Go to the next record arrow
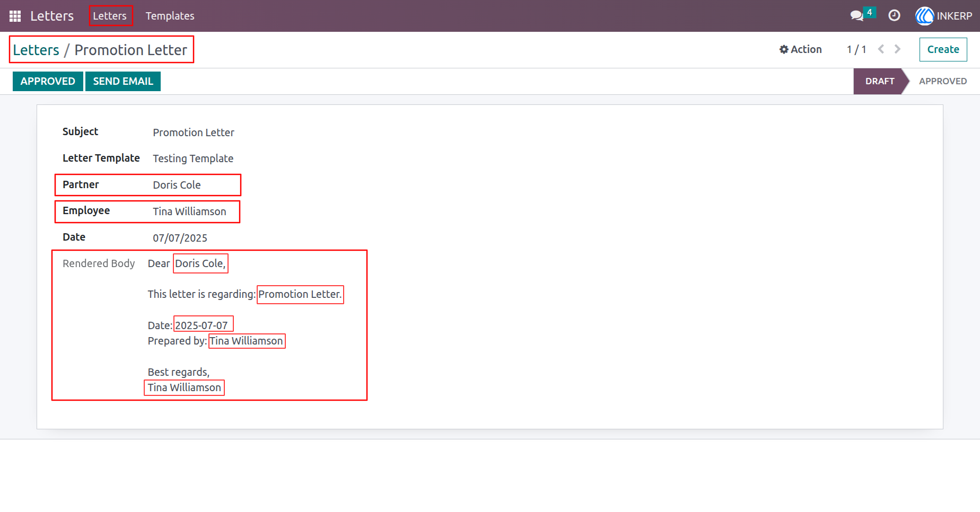The height and width of the screenshot is (512, 980). pyautogui.click(x=897, y=49)
